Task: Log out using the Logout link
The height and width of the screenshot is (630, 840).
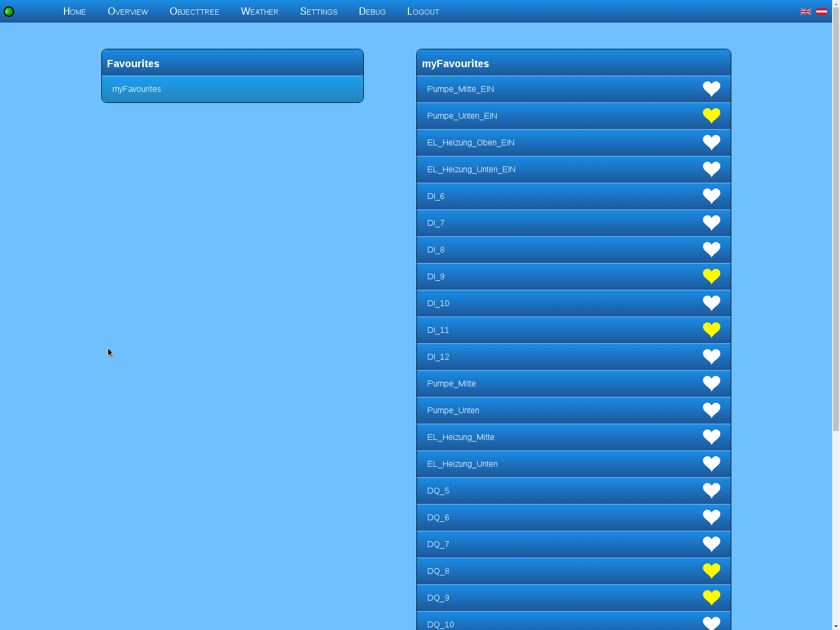Action: [423, 12]
